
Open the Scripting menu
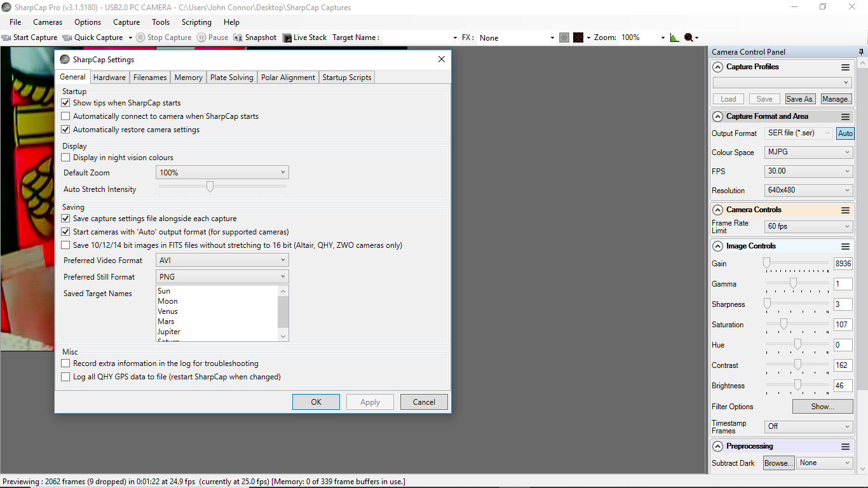click(x=196, y=22)
